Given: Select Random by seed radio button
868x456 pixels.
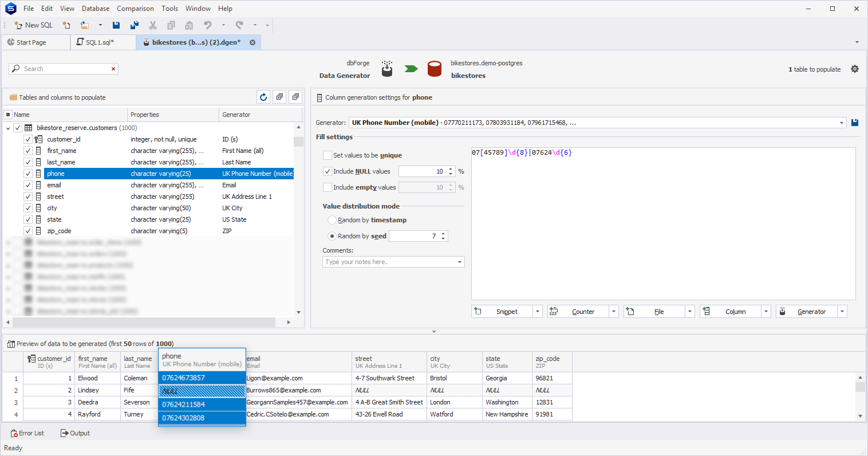Looking at the screenshot, I should (x=332, y=236).
